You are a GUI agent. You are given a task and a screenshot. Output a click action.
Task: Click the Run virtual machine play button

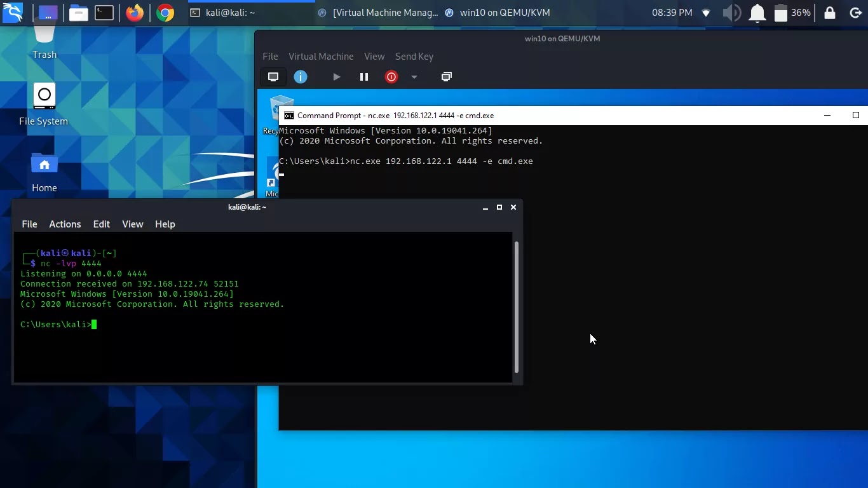pyautogui.click(x=336, y=77)
